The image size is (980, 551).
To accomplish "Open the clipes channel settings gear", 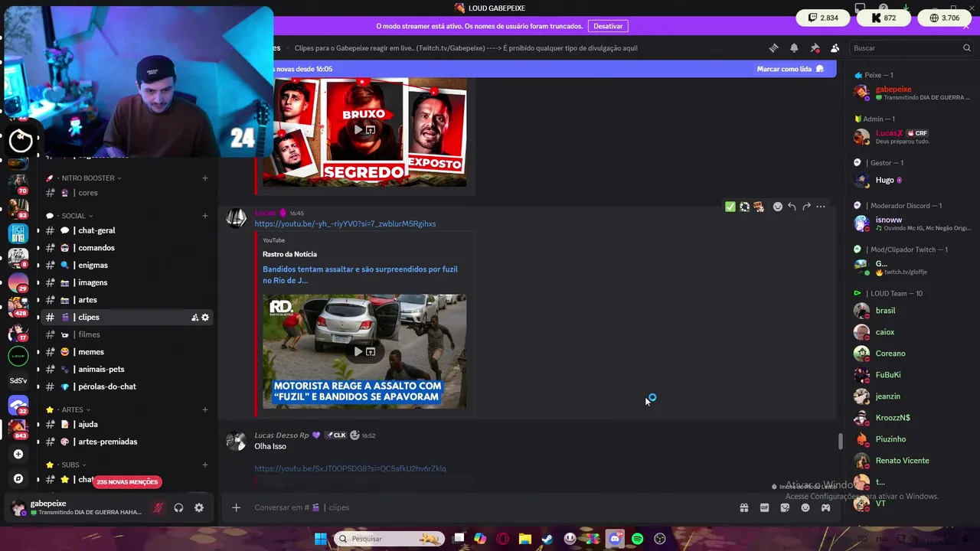I will [205, 318].
